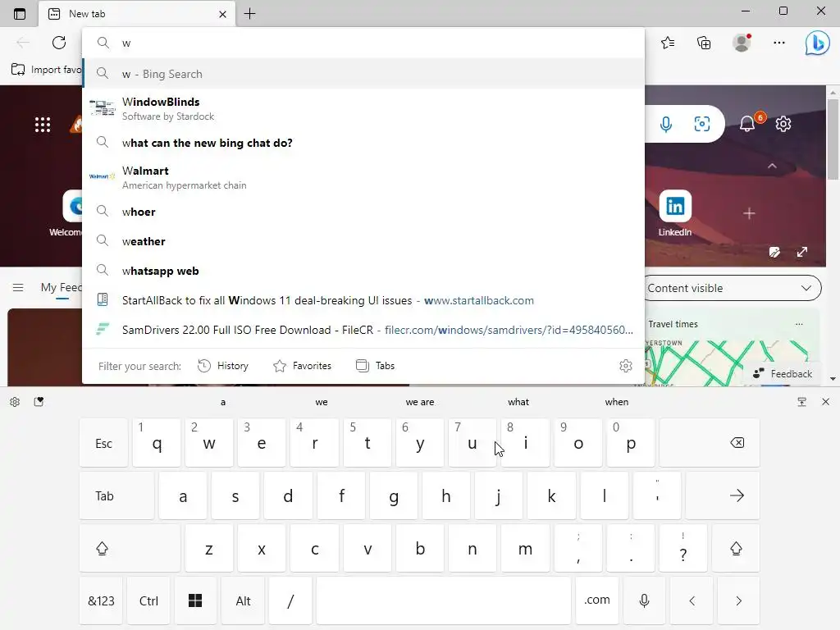The image size is (840, 630).
Task: Select the 'whatsapp web' suggestion
Action: click(x=363, y=271)
